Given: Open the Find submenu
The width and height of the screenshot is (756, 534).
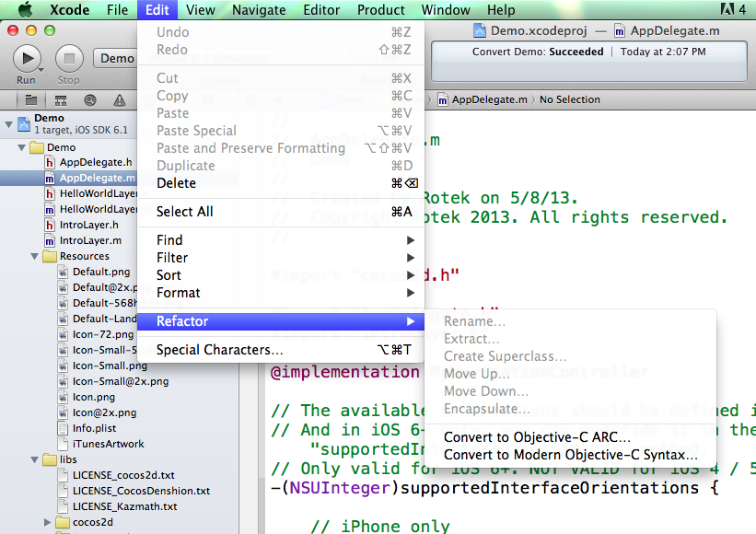Looking at the screenshot, I should point(281,240).
